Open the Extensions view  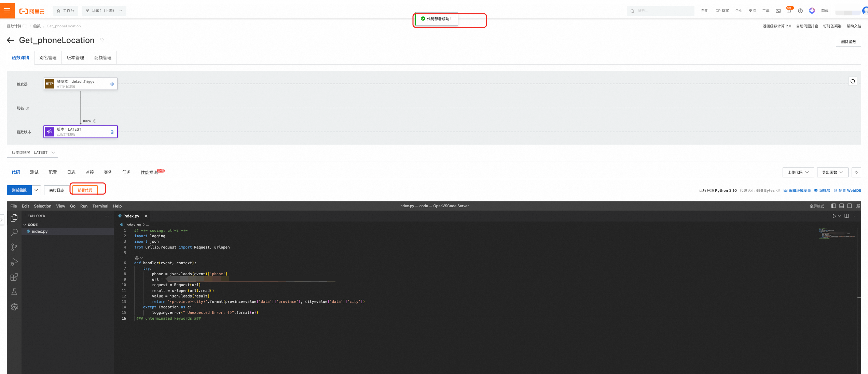pyautogui.click(x=14, y=277)
